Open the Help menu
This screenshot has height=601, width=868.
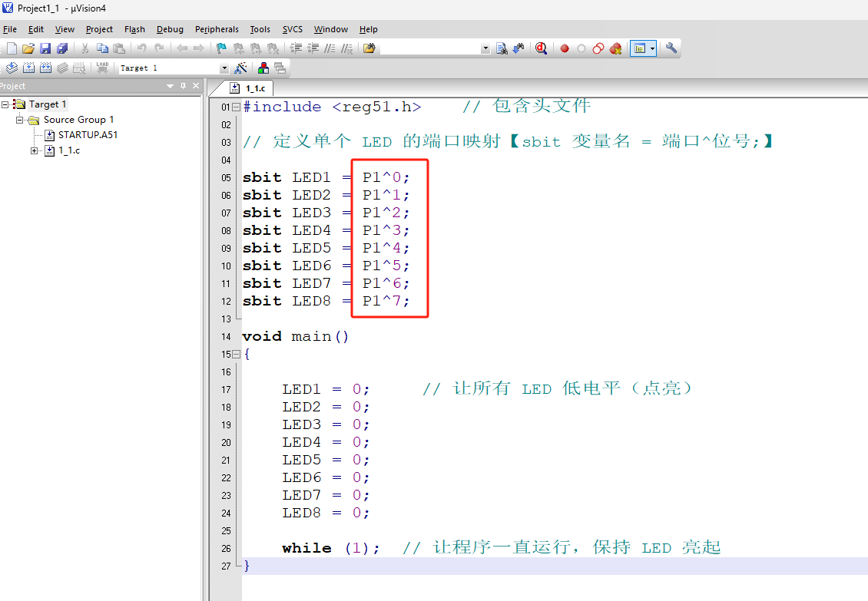point(368,29)
